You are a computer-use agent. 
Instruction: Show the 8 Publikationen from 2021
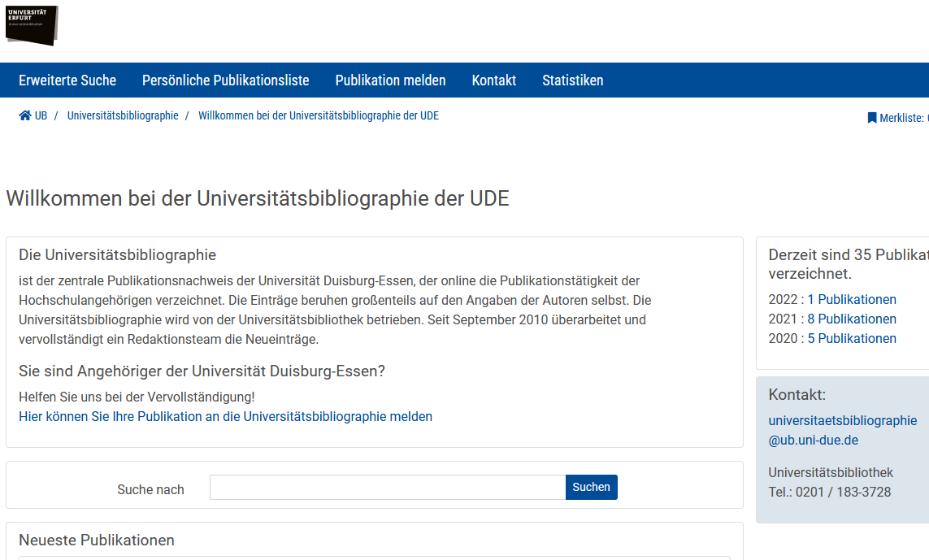coord(851,319)
